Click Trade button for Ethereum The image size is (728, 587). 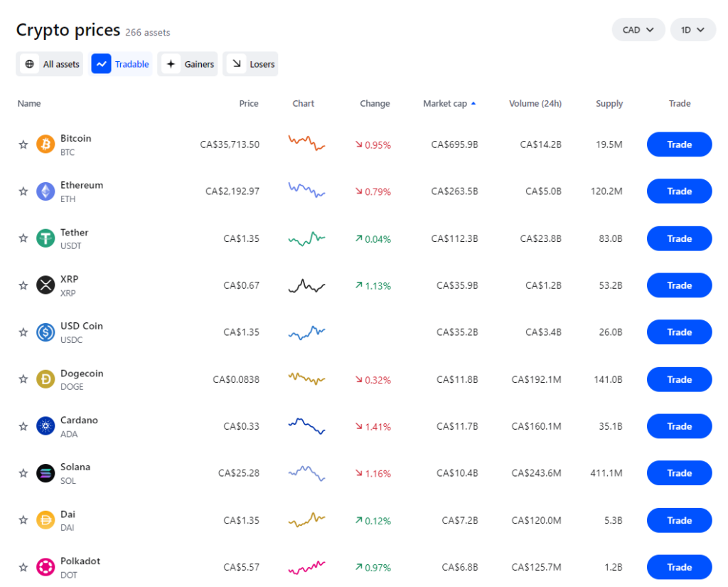(679, 191)
